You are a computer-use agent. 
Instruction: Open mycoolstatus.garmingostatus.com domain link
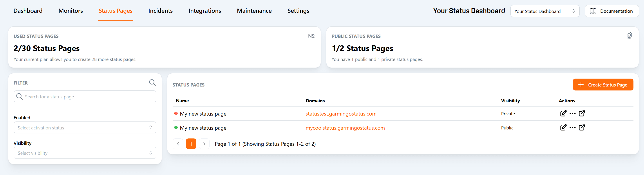[x=345, y=128]
